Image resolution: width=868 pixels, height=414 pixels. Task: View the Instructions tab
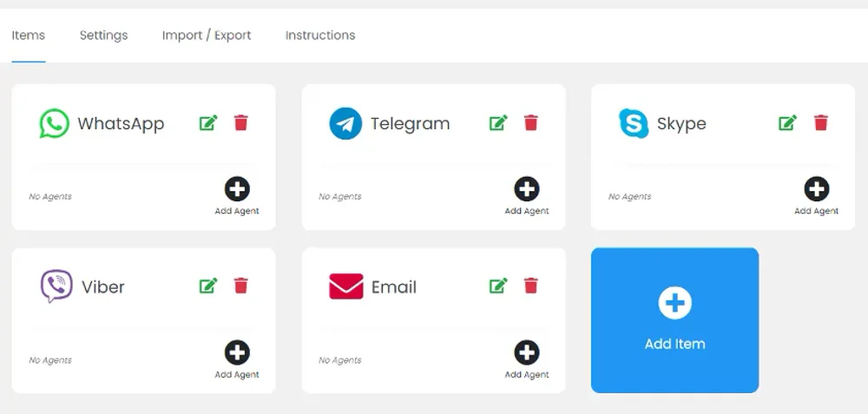(320, 36)
